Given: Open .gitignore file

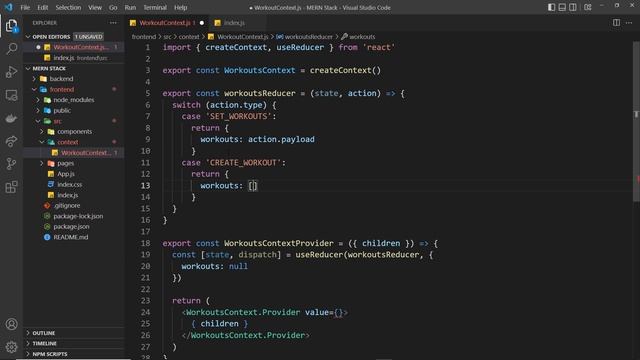Looking at the screenshot, I should (x=74, y=206).
